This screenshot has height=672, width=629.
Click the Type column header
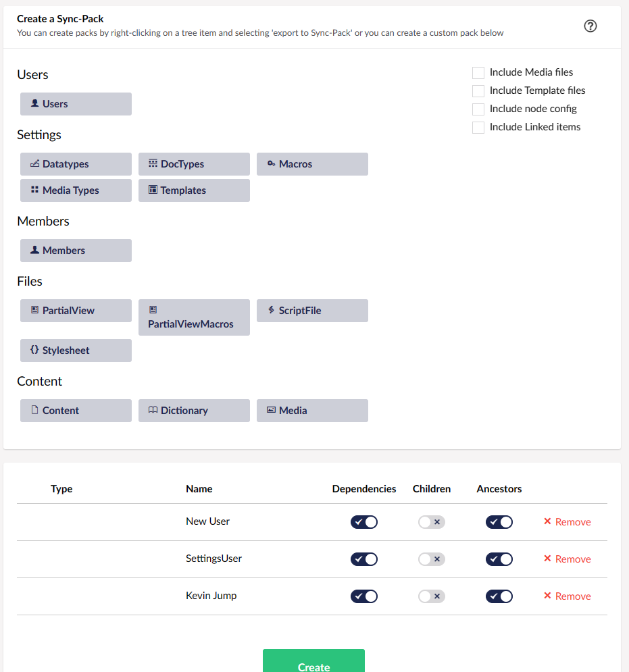pos(61,489)
